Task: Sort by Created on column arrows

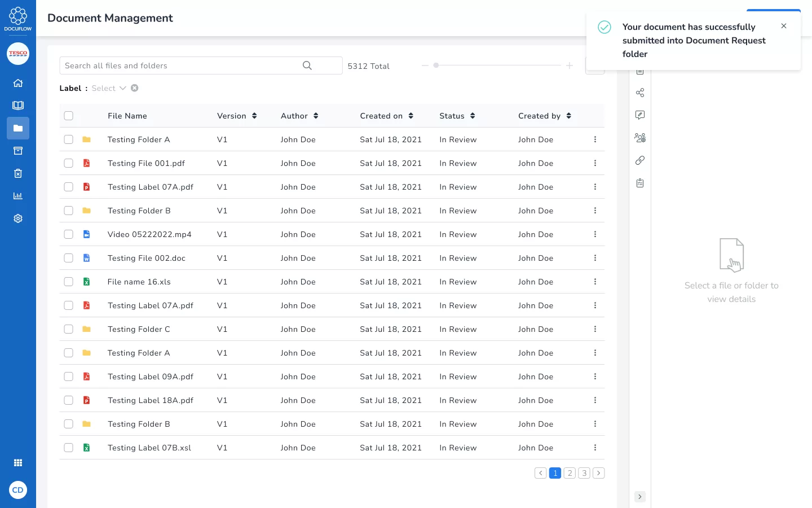Action: coord(411,116)
